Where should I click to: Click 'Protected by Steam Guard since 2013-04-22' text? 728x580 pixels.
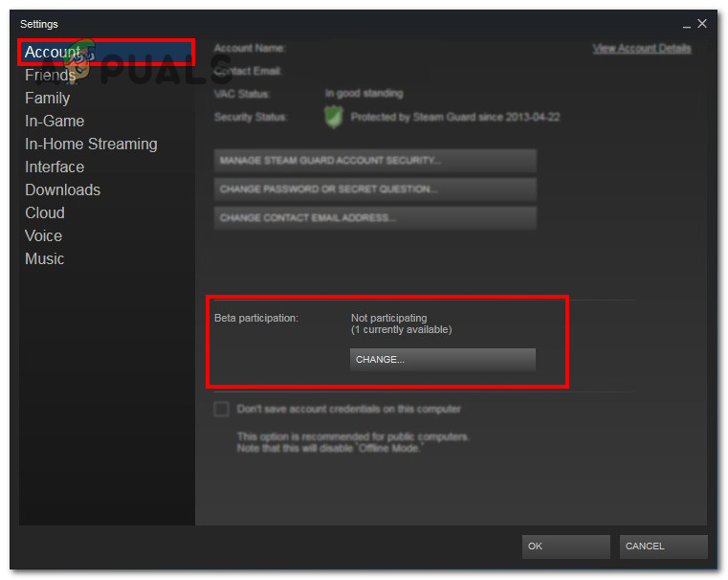coord(455,117)
